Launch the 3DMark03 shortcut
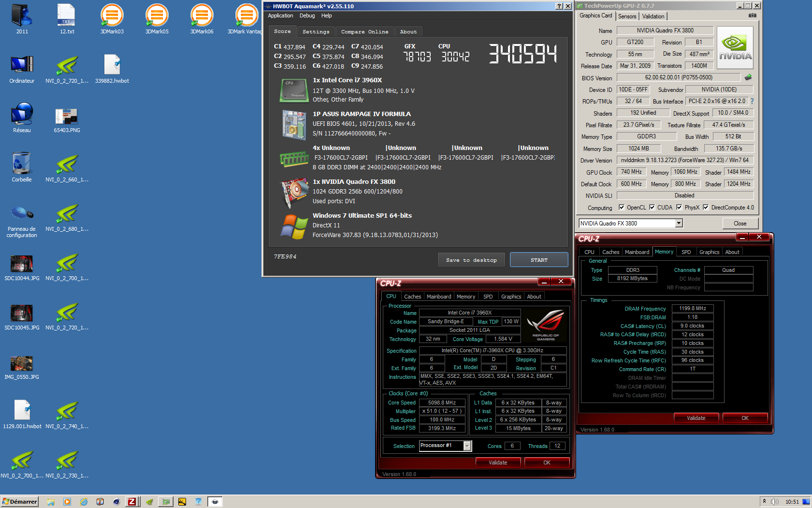This screenshot has height=508, width=812. 112,19
